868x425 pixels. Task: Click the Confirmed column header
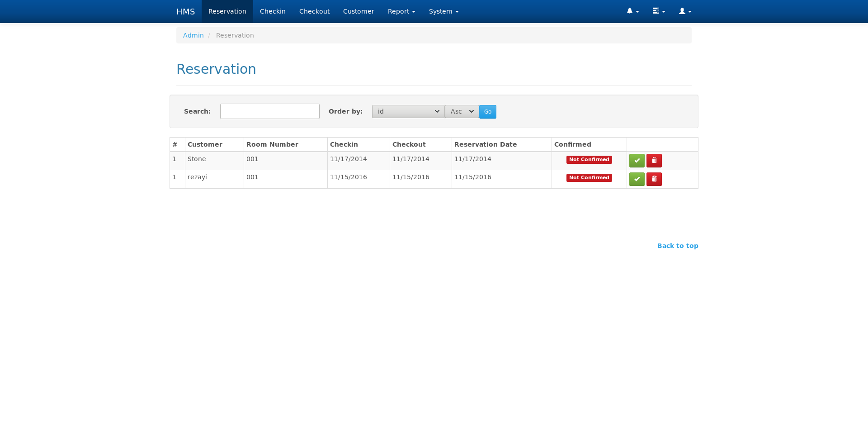[x=572, y=144]
